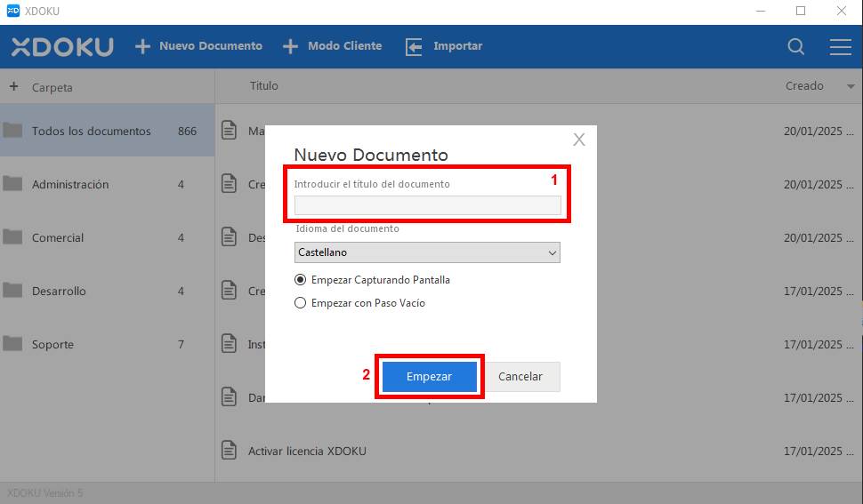Click the plus icon next to Carpeta
This screenshot has height=504, width=863.
[13, 86]
